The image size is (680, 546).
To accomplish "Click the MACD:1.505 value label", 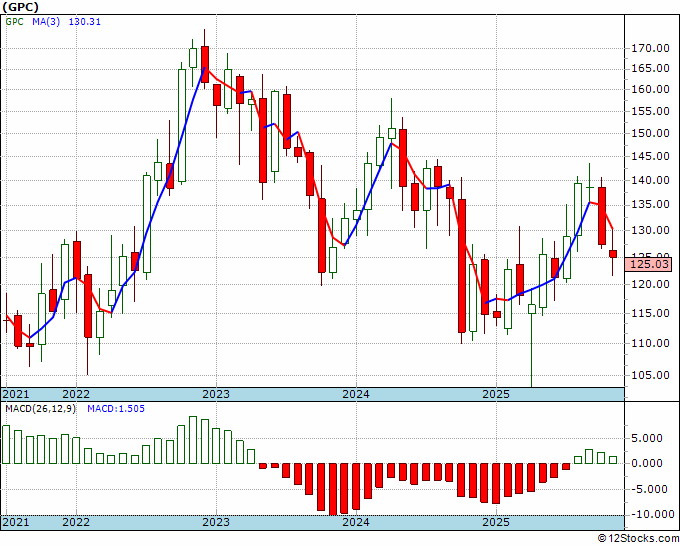I will point(116,409).
